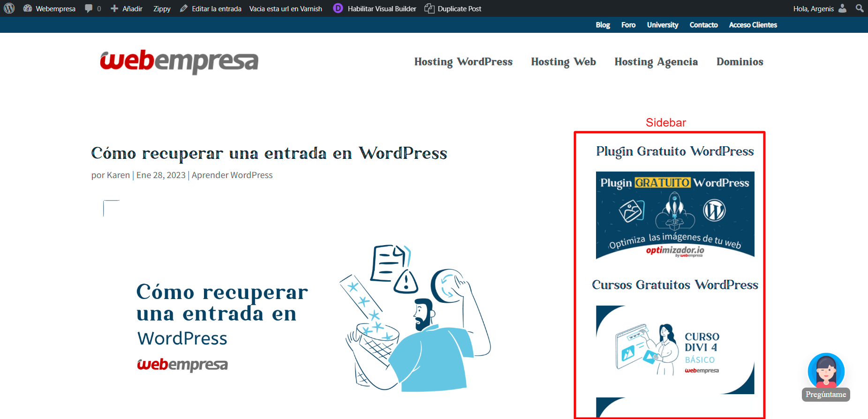
Task: Click Plugin Gratuito WordPress sidebar heading
Action: click(675, 151)
